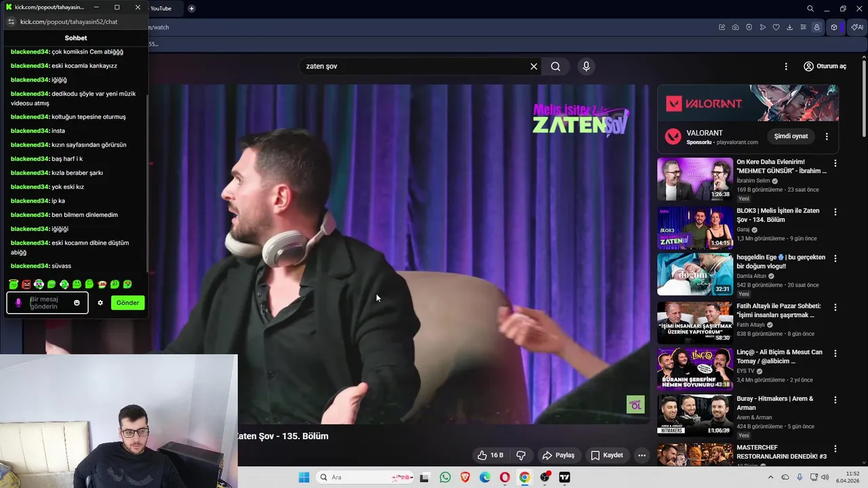The width and height of the screenshot is (868, 488).
Task: Open 'Buray - Hitmakers' video title
Action: [775, 403]
